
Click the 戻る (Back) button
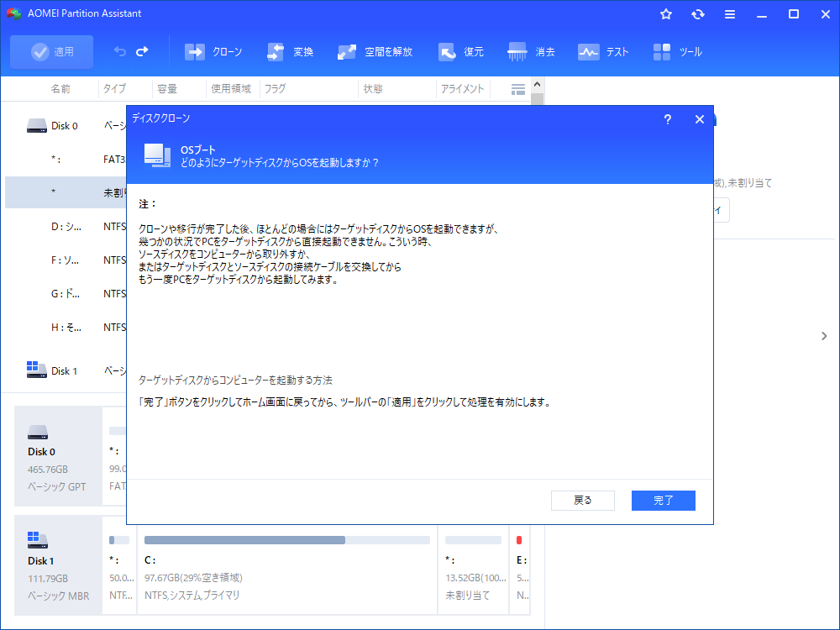583,501
